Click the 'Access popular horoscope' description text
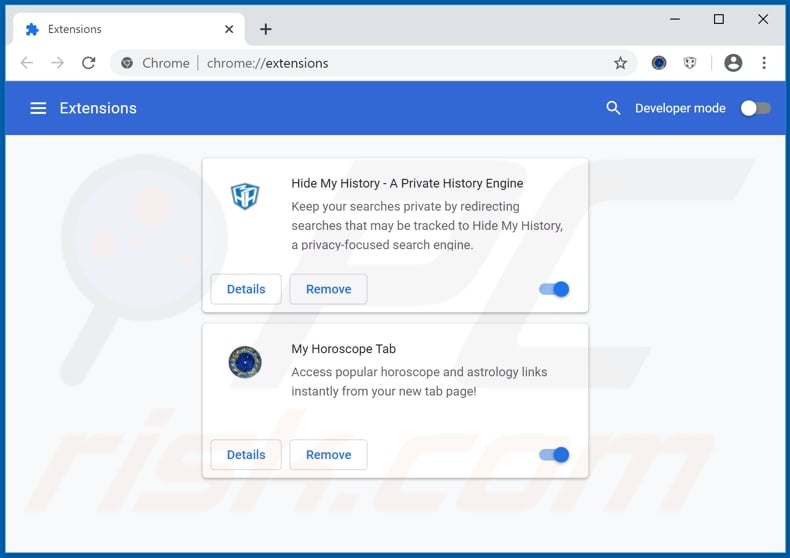This screenshot has height=558, width=790. (419, 382)
